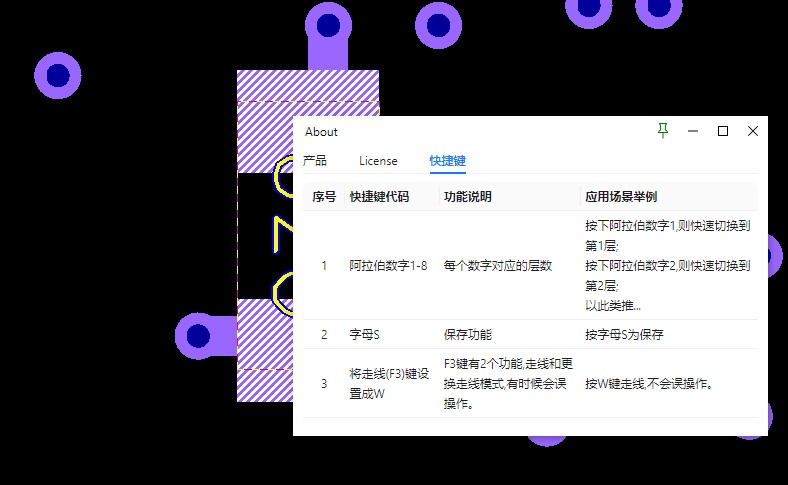Switch to the 产品 tab
This screenshot has height=485, width=788.
[315, 161]
